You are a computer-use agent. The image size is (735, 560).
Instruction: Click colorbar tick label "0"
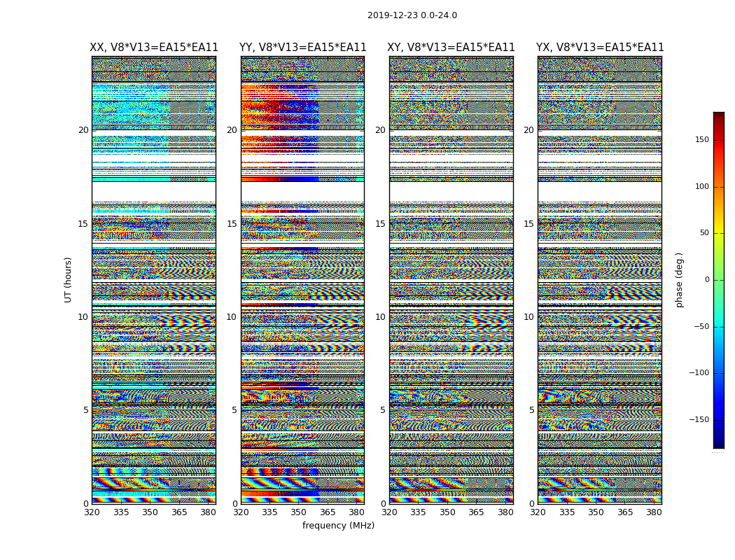click(x=707, y=280)
